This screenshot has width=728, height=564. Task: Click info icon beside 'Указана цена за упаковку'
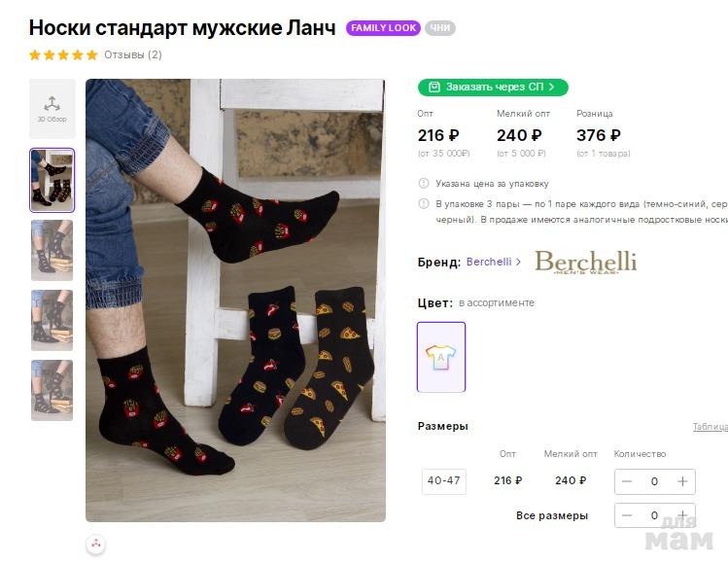click(424, 183)
